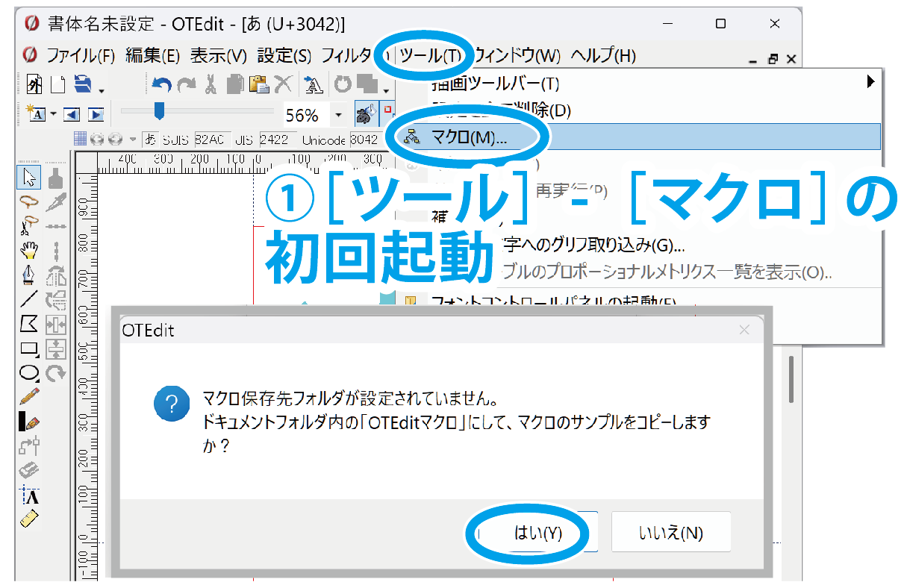Expand the save icon dropdown arrow

click(x=102, y=91)
